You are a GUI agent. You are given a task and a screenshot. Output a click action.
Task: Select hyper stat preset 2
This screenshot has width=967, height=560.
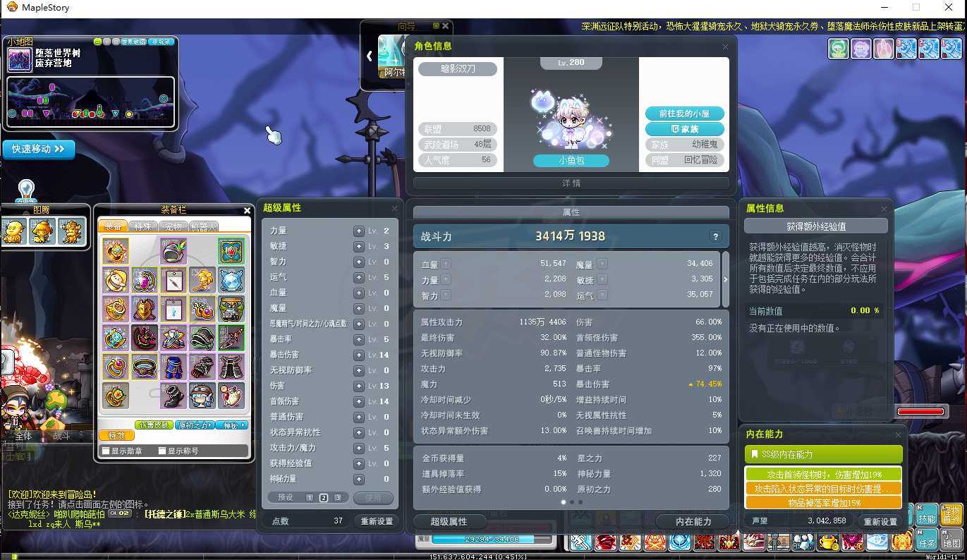pyautogui.click(x=324, y=498)
